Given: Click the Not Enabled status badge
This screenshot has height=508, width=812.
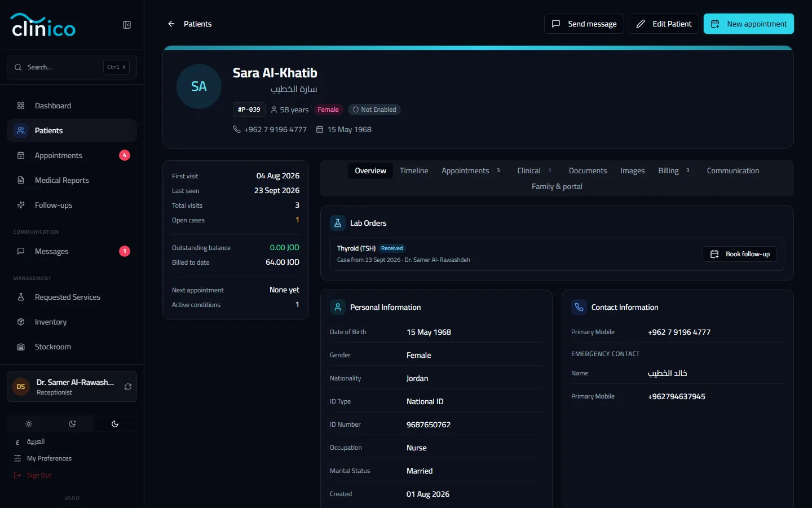Looking at the screenshot, I should (374, 110).
